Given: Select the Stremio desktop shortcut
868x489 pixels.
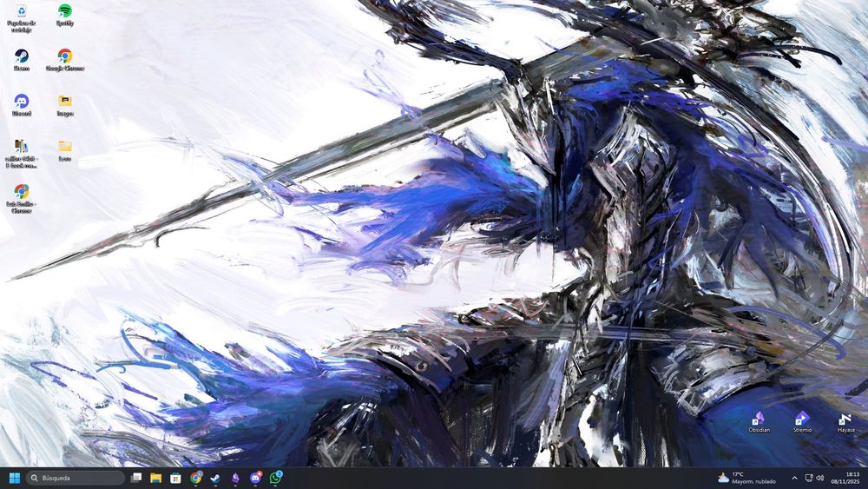Looking at the screenshot, I should click(802, 422).
